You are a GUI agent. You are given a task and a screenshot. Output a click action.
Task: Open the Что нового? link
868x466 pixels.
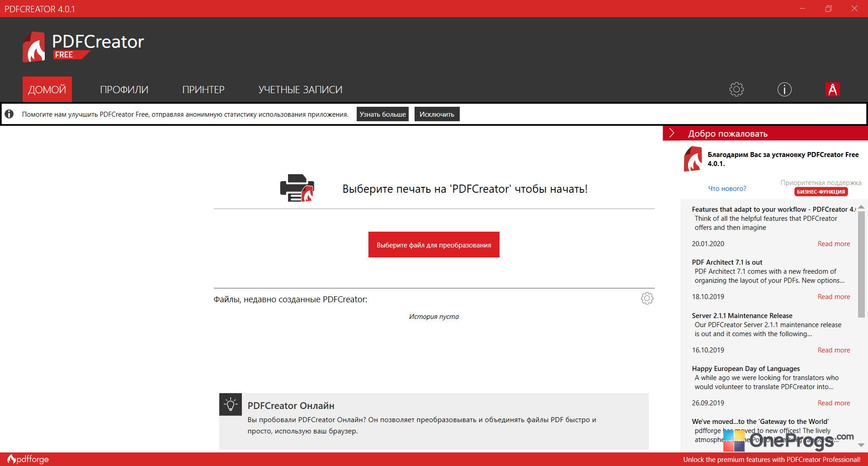(x=727, y=189)
